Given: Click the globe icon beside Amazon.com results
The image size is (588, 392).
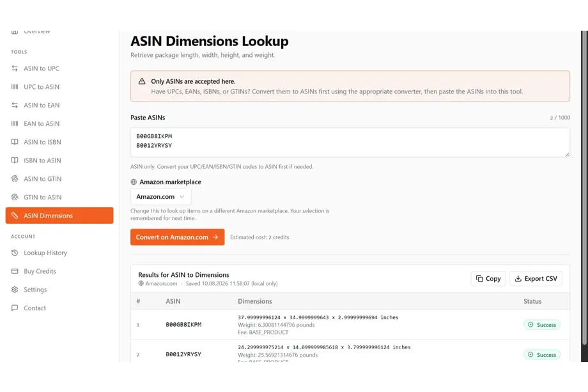Looking at the screenshot, I should coord(141,283).
